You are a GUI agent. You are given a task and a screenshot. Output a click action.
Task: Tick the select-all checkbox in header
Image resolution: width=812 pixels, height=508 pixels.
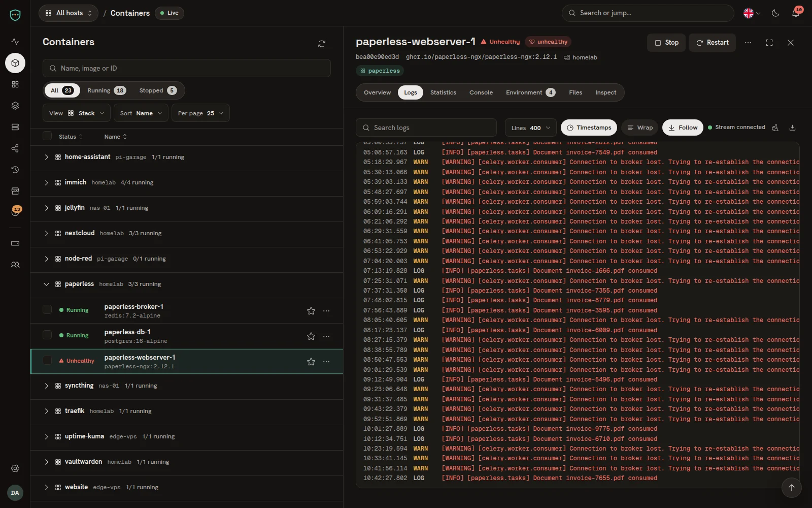(47, 136)
